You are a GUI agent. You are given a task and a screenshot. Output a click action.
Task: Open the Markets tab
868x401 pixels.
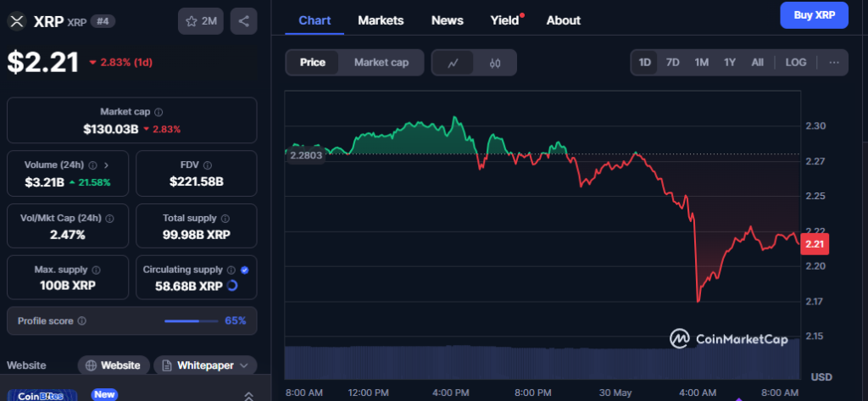[381, 20]
